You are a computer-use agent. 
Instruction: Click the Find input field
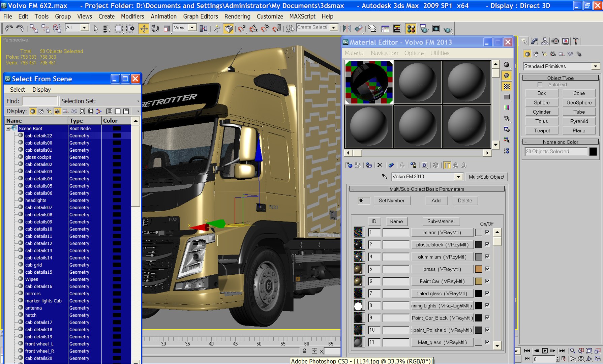click(x=40, y=101)
